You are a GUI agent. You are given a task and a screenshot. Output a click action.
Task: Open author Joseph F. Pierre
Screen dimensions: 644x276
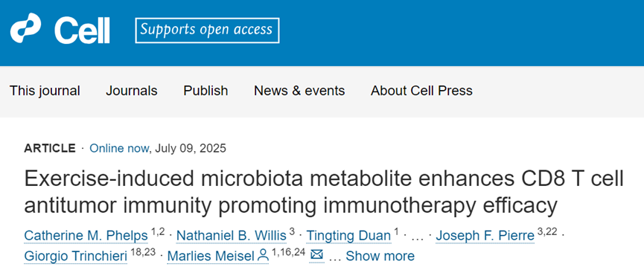tap(485, 236)
